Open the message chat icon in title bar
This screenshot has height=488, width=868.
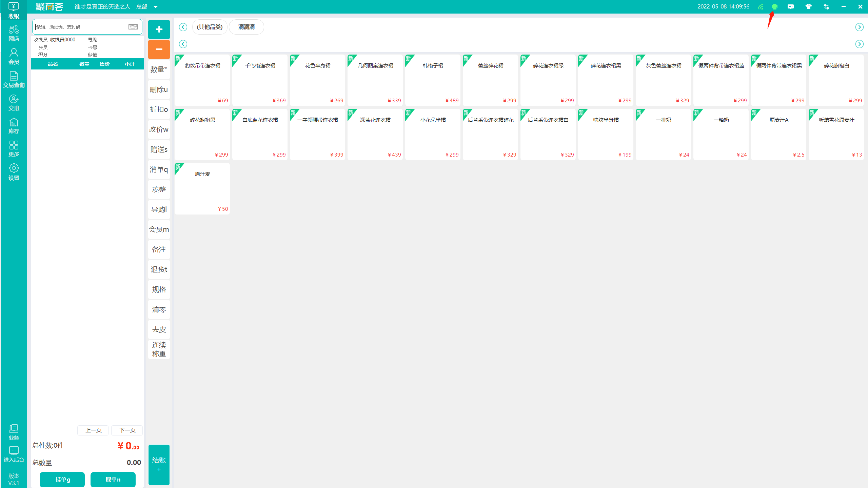[791, 7]
